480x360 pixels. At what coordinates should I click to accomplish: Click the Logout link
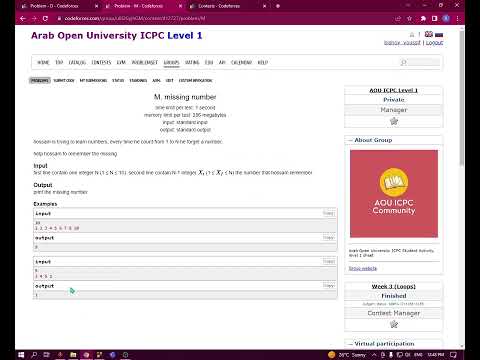(x=434, y=43)
